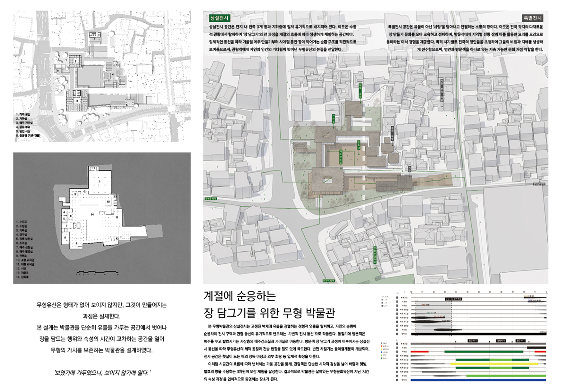Click the left red bar in lower timeline

click(x=419, y=352)
